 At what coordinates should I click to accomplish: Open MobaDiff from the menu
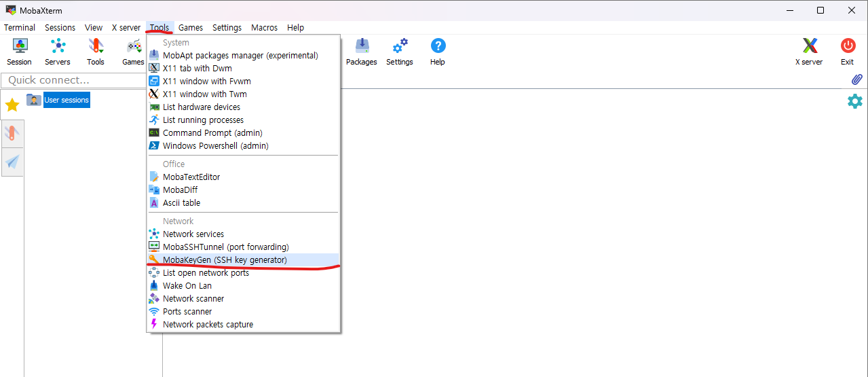[x=243, y=190]
